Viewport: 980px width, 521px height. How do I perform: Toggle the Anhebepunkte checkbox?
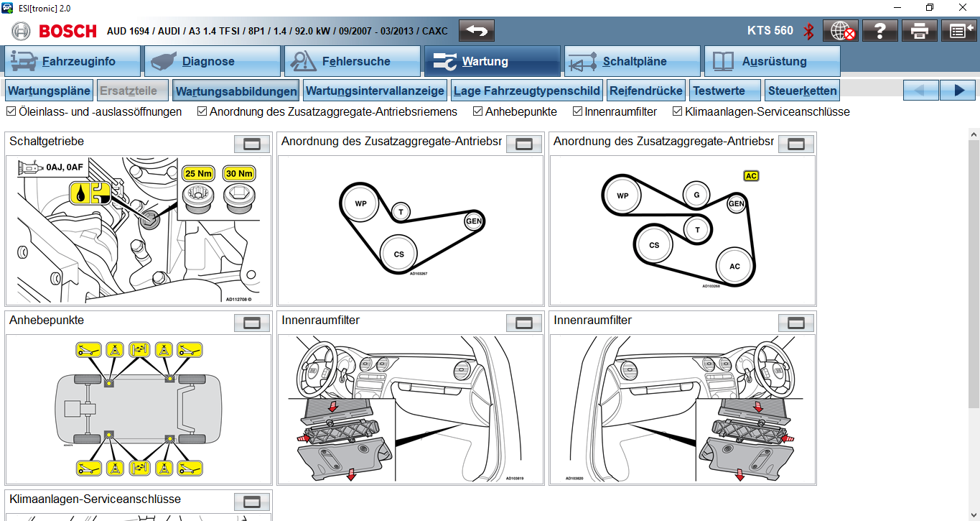[478, 112]
